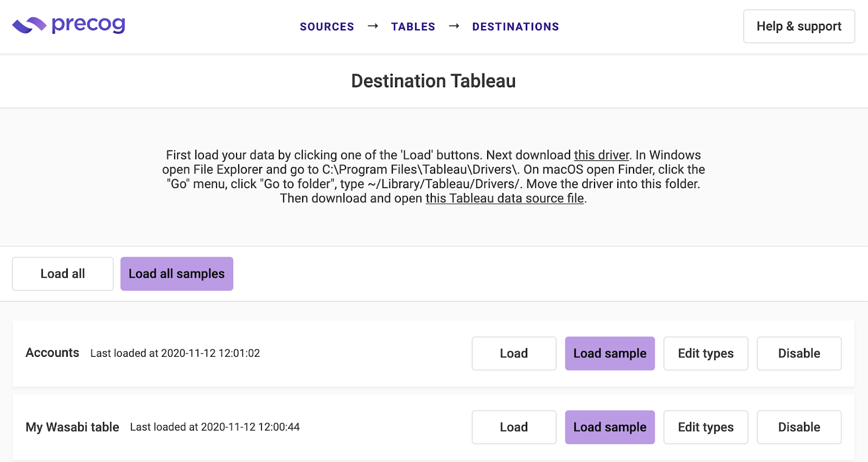Viewport: 868px width, 462px height.
Task: Load sample for My Wasabi table
Action: point(610,427)
